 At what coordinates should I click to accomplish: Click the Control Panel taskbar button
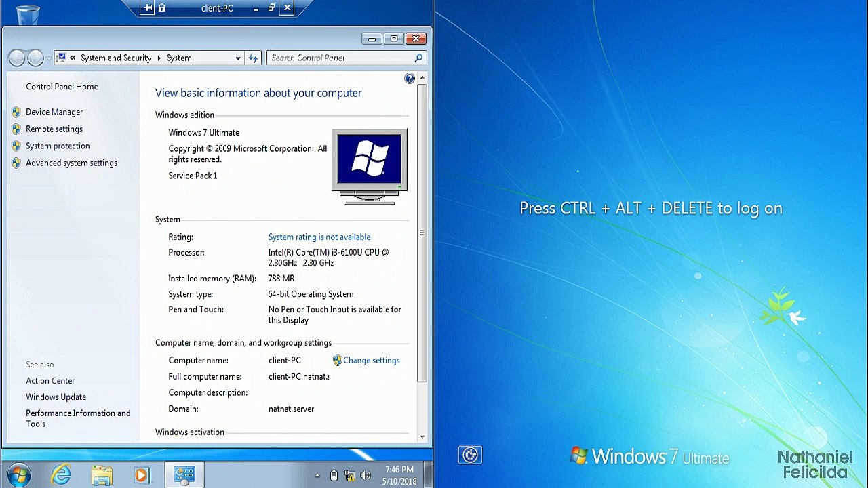(x=184, y=474)
